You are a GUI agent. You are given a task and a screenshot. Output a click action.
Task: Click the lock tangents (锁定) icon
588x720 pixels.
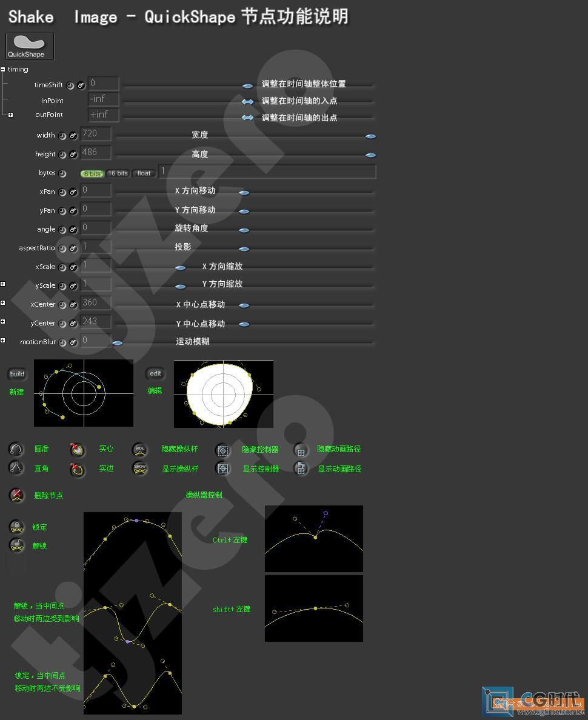17,526
